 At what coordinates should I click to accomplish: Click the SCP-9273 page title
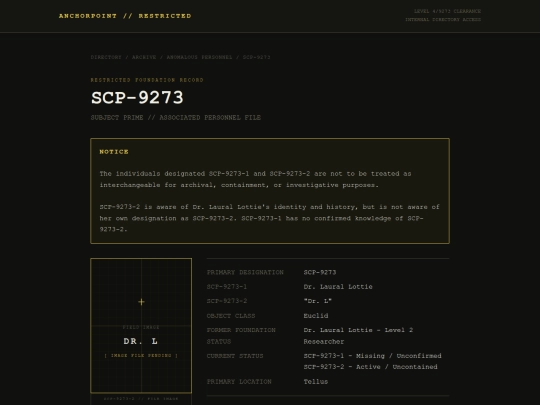(x=137, y=98)
